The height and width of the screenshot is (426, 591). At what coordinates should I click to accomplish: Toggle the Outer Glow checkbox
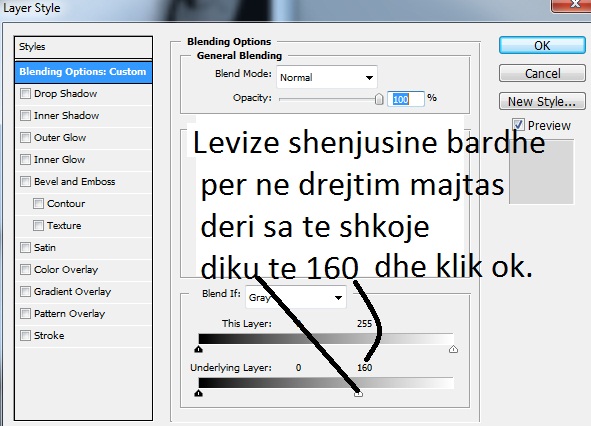point(26,137)
